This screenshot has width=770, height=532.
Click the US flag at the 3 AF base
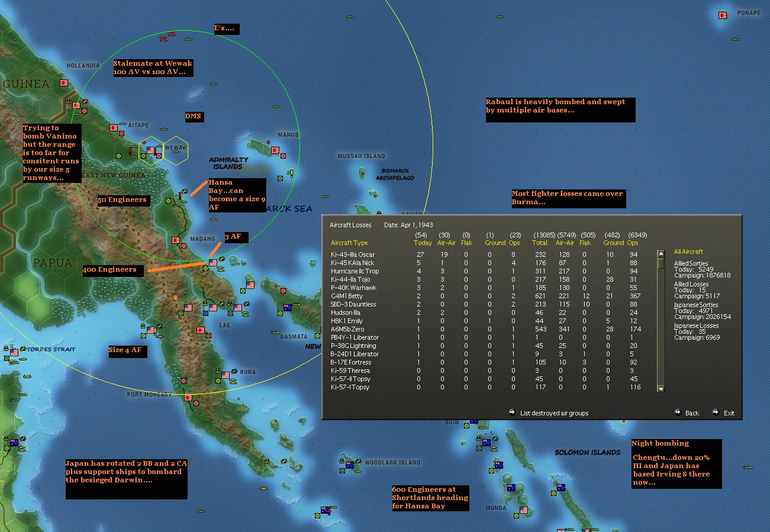[x=213, y=262]
